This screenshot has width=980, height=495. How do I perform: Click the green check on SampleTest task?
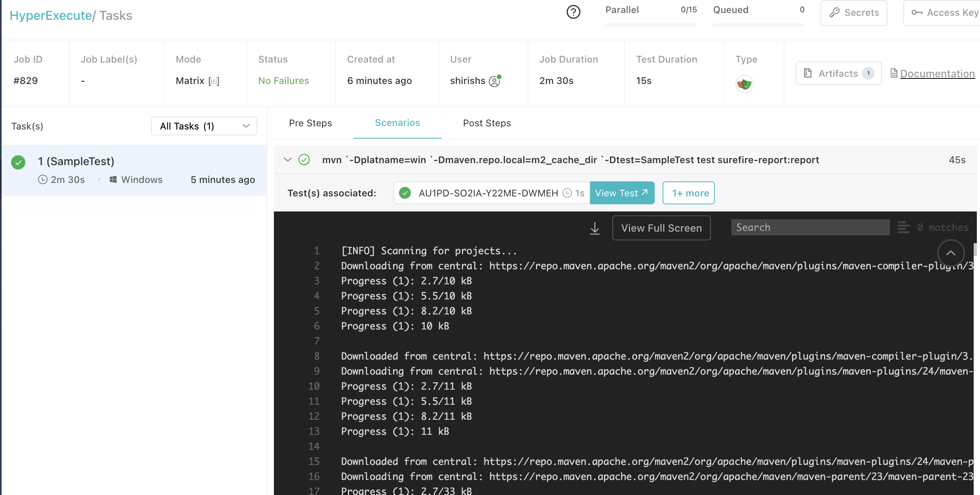pos(18,162)
